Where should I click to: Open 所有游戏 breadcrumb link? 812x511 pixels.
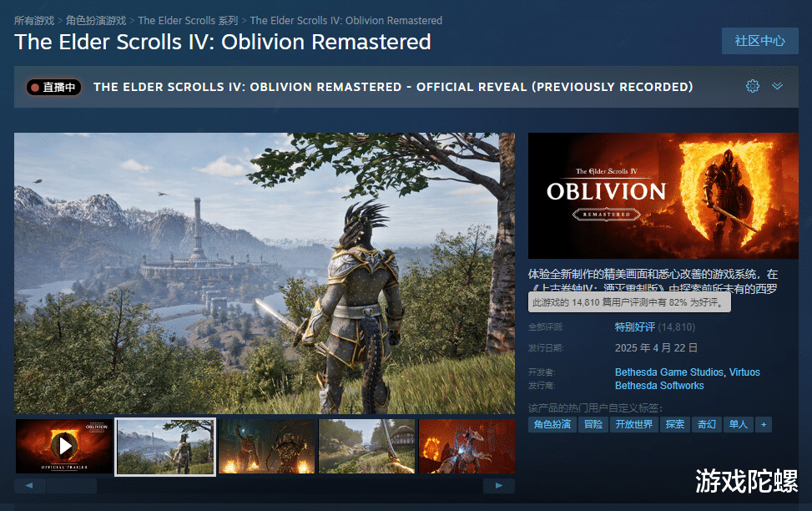[x=33, y=21]
